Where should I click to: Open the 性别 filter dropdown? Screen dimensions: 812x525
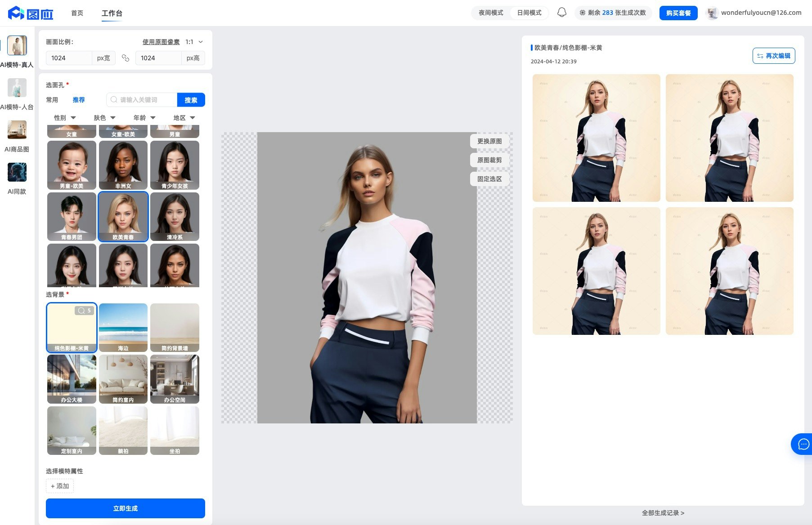click(x=65, y=118)
